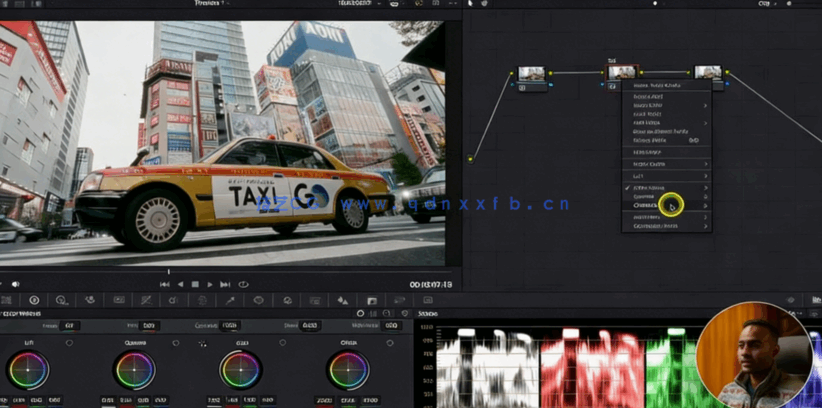The width and height of the screenshot is (822, 408).
Task: Toggle loop playback button
Action: point(243,284)
